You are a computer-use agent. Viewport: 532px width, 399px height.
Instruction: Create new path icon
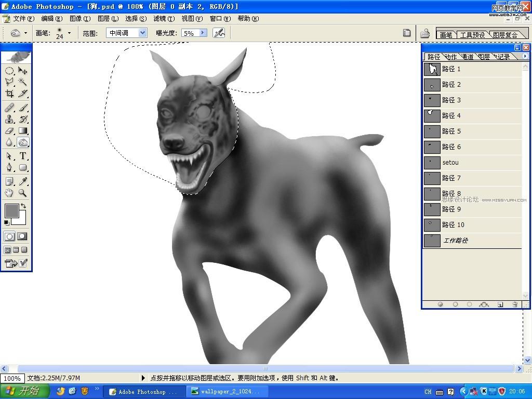click(x=500, y=304)
